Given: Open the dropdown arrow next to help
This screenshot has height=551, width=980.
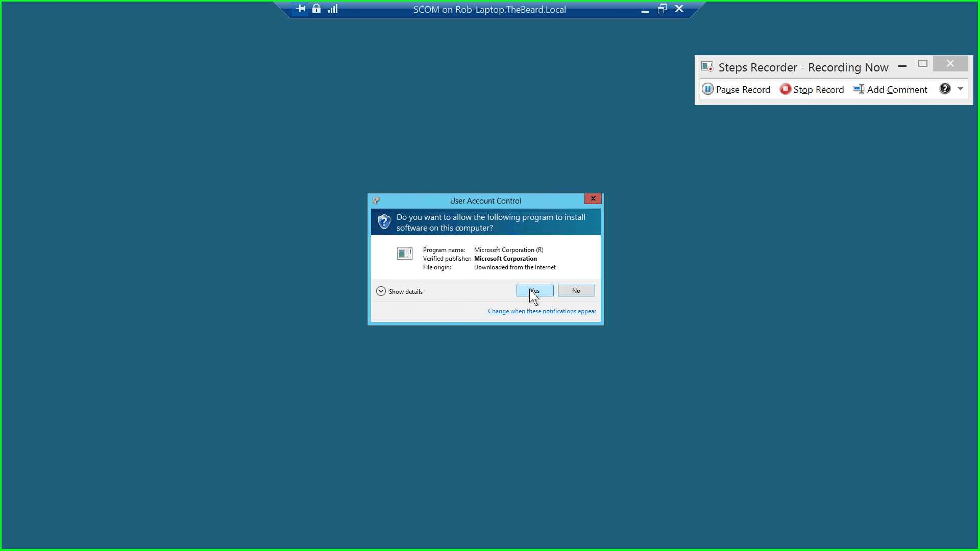Looking at the screenshot, I should pos(960,89).
